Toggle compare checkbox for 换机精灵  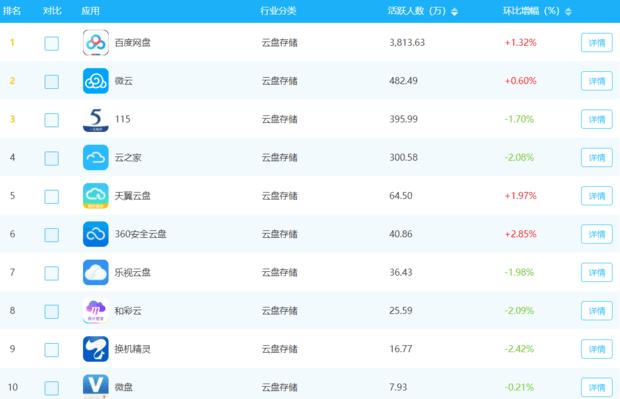pyautogui.click(x=51, y=350)
